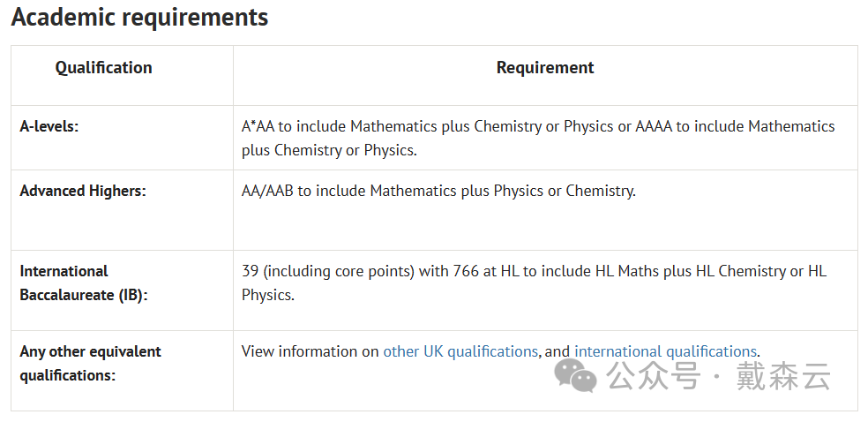Click the 'International Baccalaureate (IB):' row label
The height and width of the screenshot is (422, 868).
tap(84, 283)
